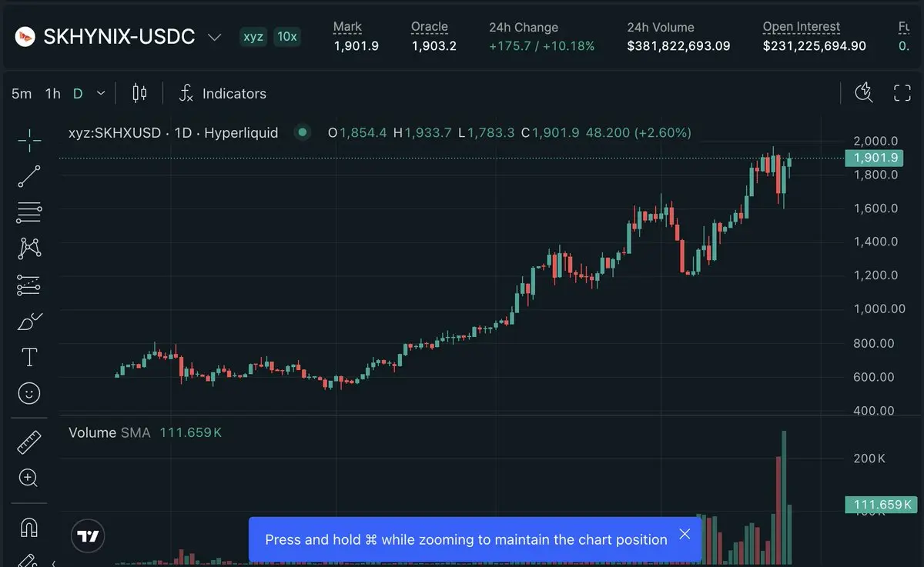The width and height of the screenshot is (924, 567).
Task: Open the quick search lightning icon
Action: click(x=864, y=93)
